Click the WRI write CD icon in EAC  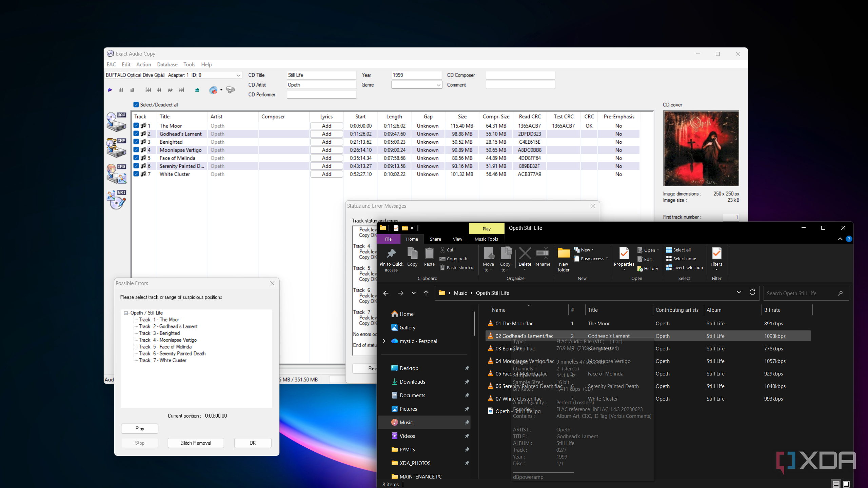coord(116,199)
